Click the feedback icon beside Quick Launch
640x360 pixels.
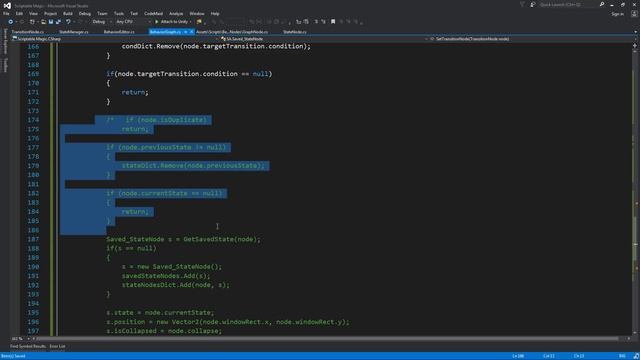coord(533,4)
